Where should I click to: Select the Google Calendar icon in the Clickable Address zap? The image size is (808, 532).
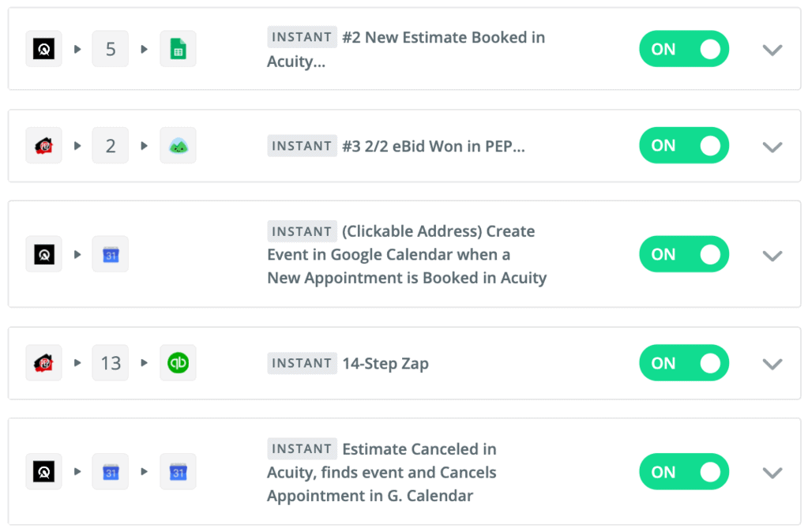click(110, 254)
